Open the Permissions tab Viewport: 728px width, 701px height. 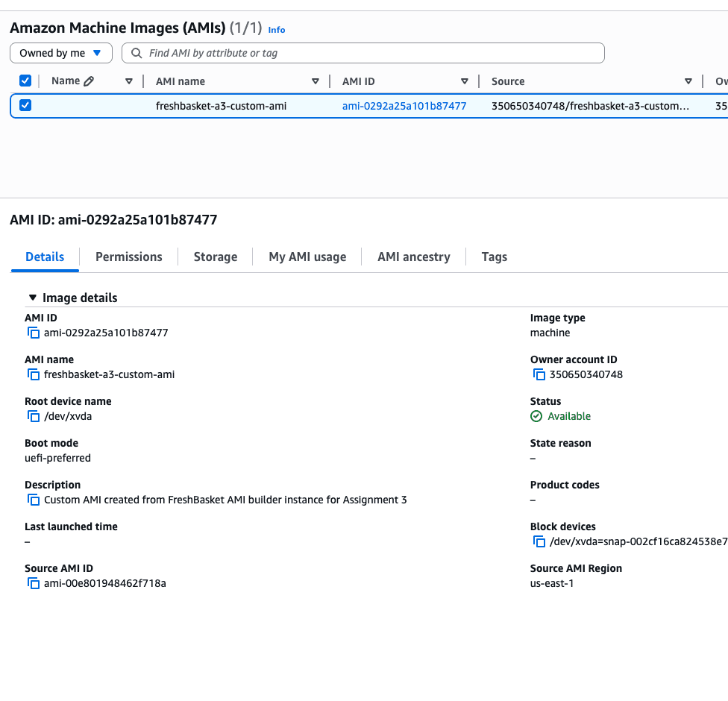coord(128,257)
